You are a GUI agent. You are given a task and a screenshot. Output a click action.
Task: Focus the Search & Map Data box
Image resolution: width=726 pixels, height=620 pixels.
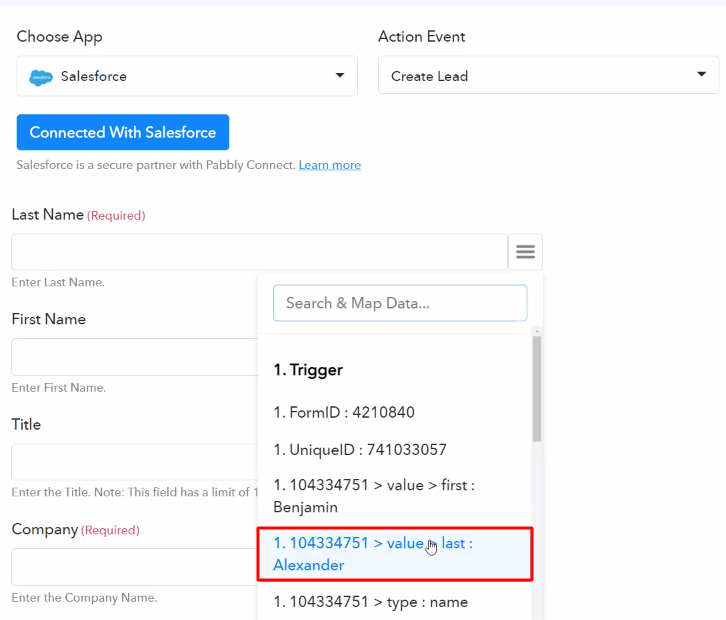(400, 303)
